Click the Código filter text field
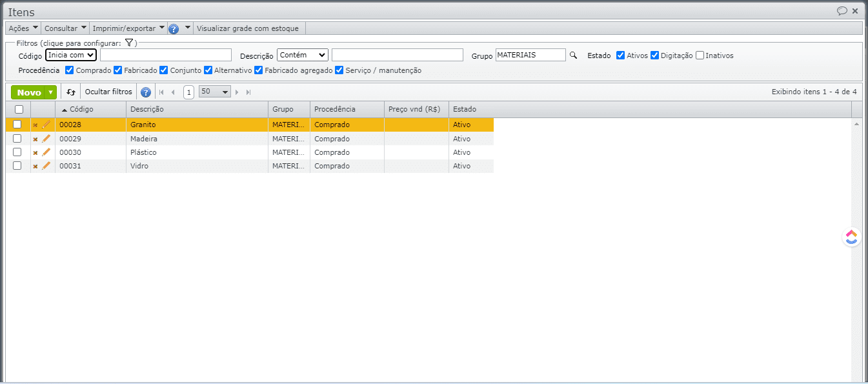 click(166, 55)
